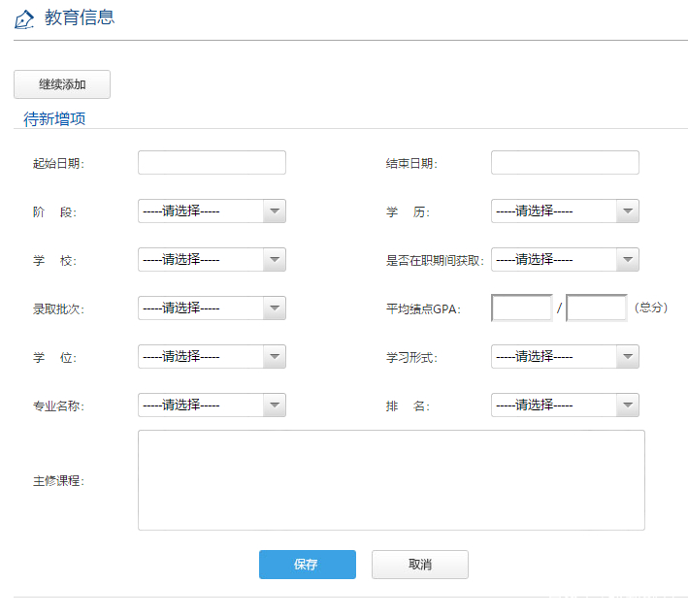Click the blue 保存 button

click(307, 565)
